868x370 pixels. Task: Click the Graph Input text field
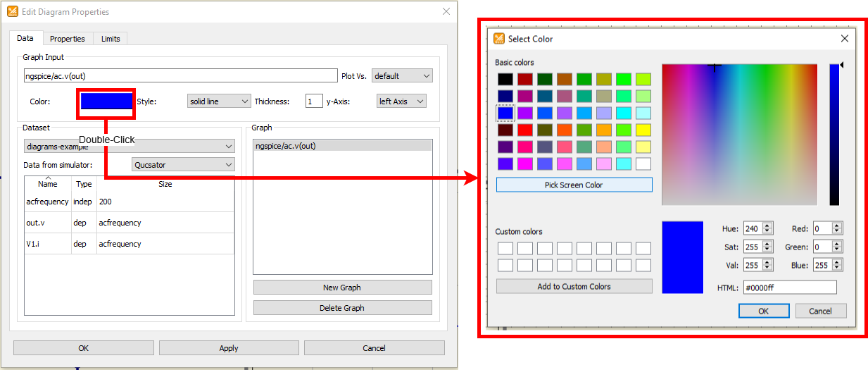[x=180, y=76]
